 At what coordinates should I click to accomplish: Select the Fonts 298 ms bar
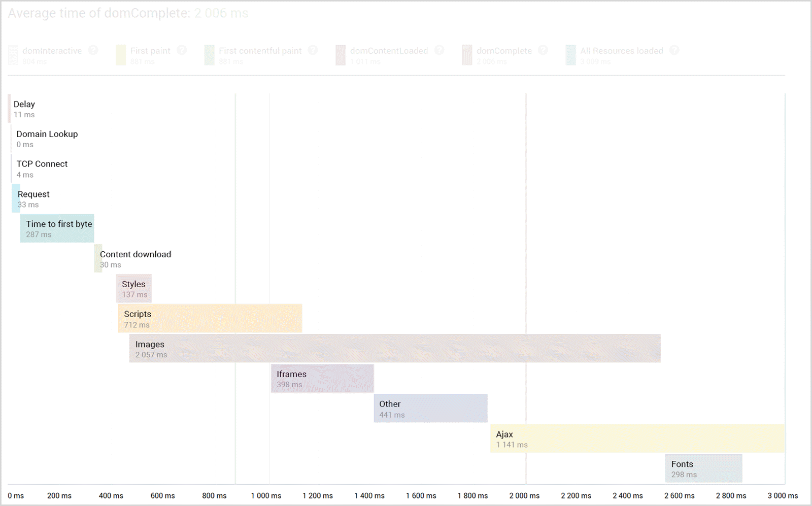click(703, 468)
